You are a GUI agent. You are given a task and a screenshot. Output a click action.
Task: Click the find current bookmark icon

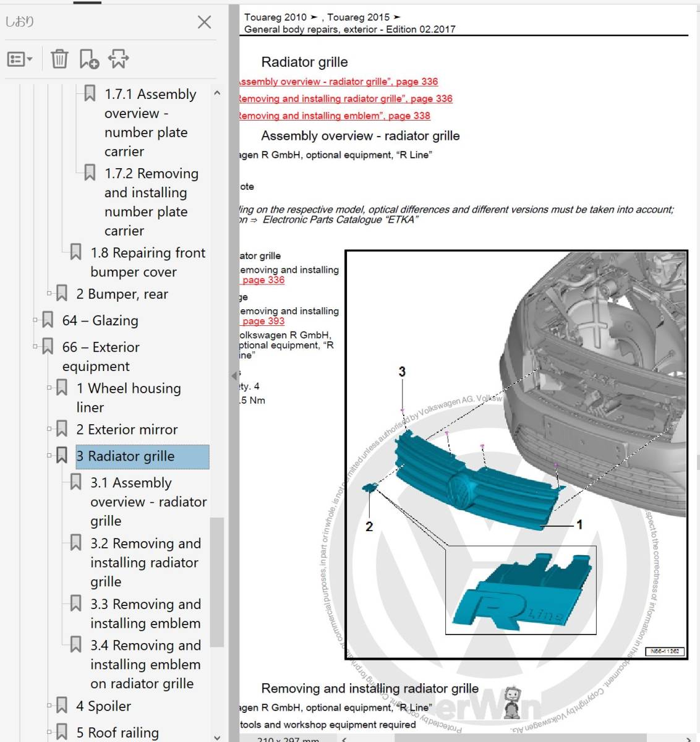coord(118,59)
